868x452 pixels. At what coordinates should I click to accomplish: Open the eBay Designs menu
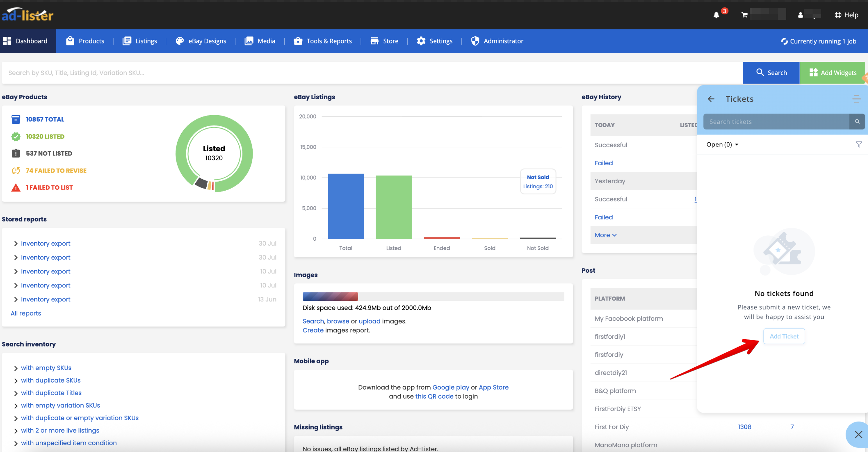[x=201, y=41]
